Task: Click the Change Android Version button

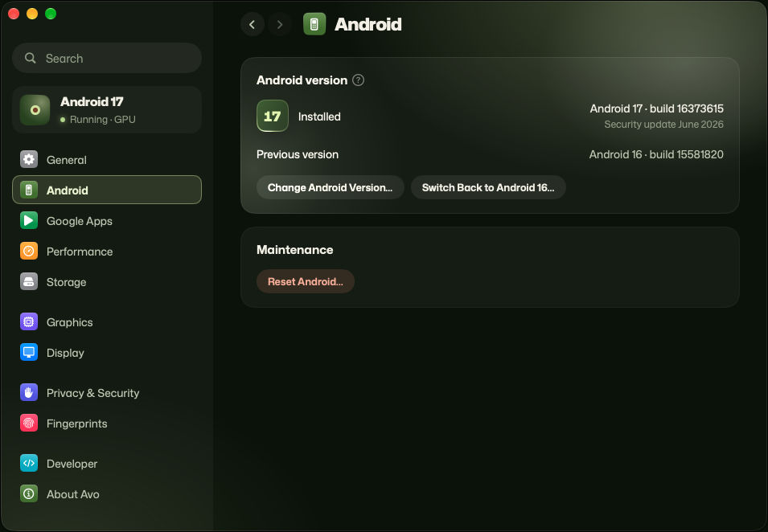Action: coord(331,187)
